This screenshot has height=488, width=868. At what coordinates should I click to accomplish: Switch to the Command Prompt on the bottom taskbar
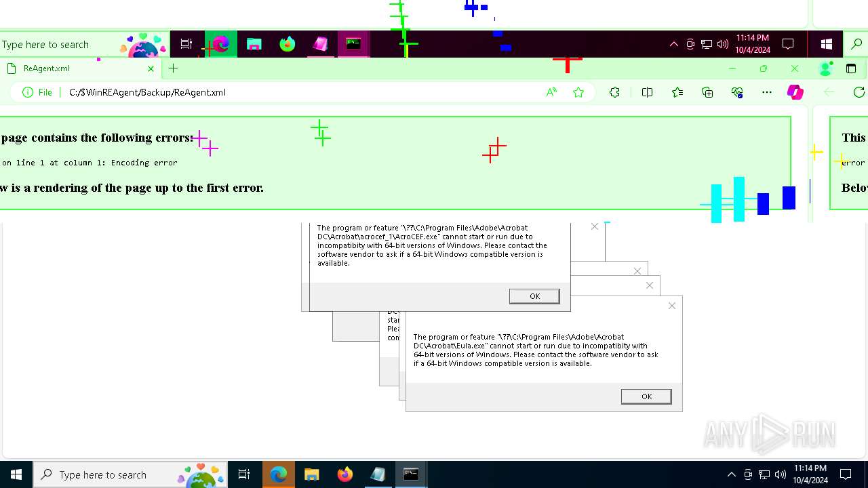(x=411, y=474)
